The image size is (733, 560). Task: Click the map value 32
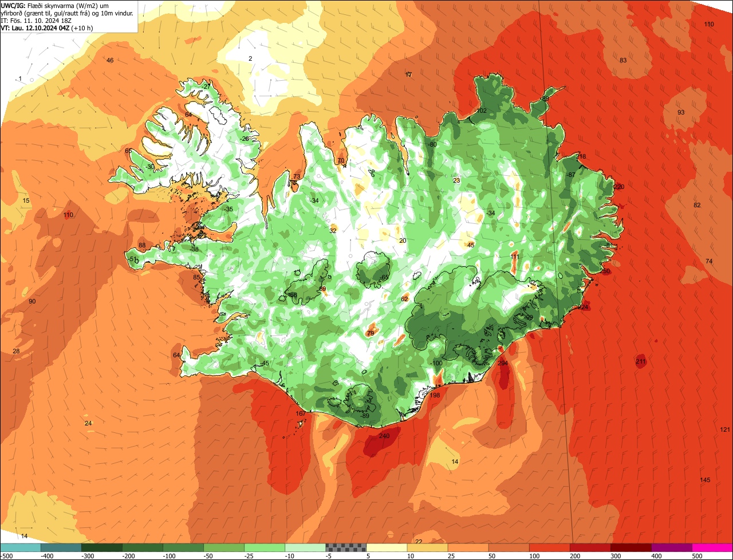click(333, 231)
